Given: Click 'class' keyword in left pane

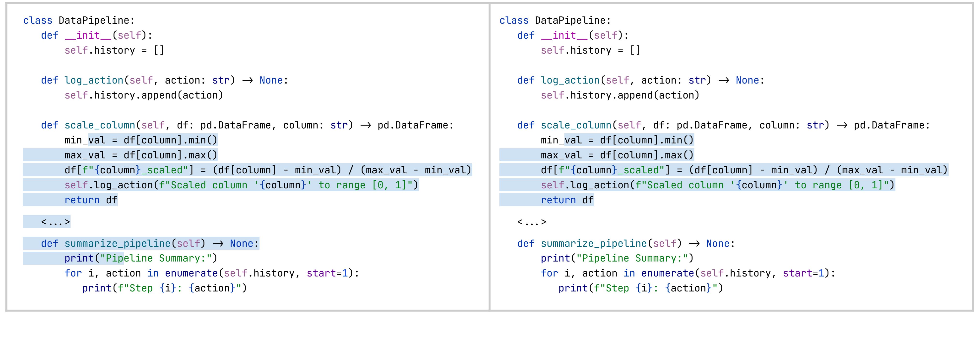Looking at the screenshot, I should (37, 21).
